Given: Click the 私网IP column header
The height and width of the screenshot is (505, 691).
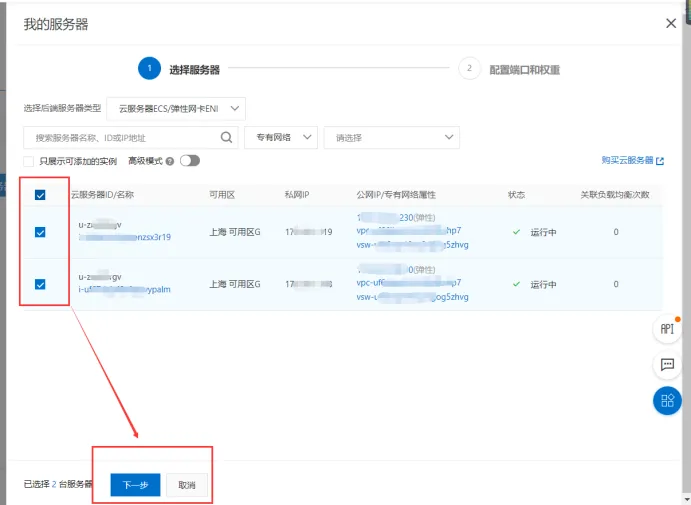Looking at the screenshot, I should [297, 195].
